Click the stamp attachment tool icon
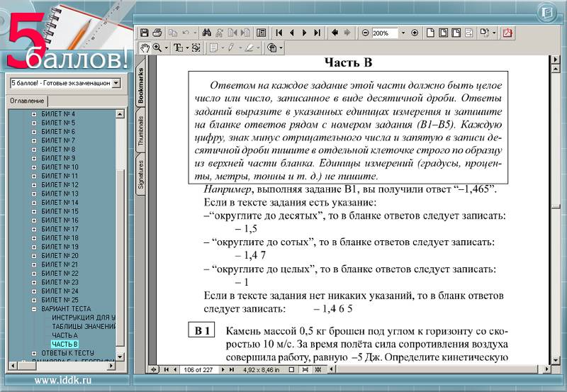The height and width of the screenshot is (392, 567). coord(272,47)
